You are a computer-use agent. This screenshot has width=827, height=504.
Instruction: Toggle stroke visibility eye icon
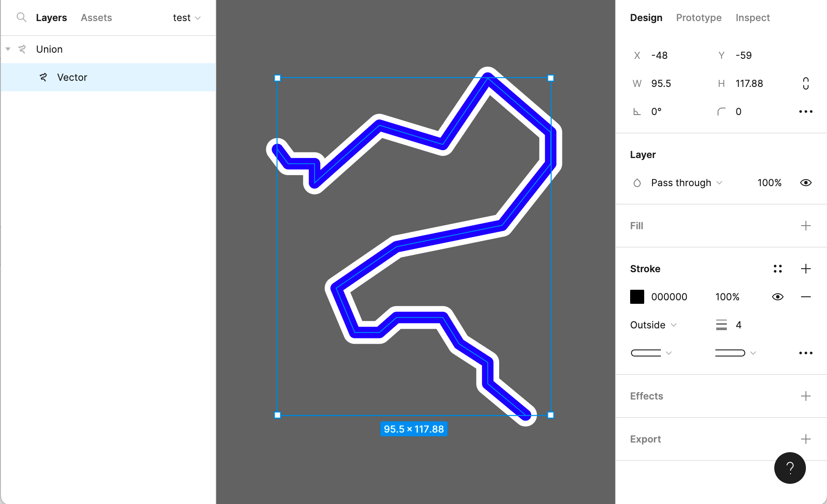pos(778,297)
